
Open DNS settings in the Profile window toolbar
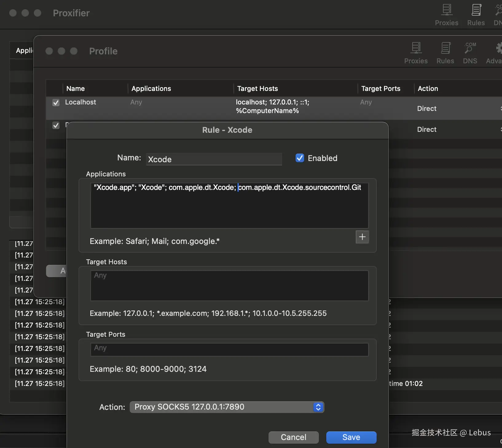coord(470,53)
